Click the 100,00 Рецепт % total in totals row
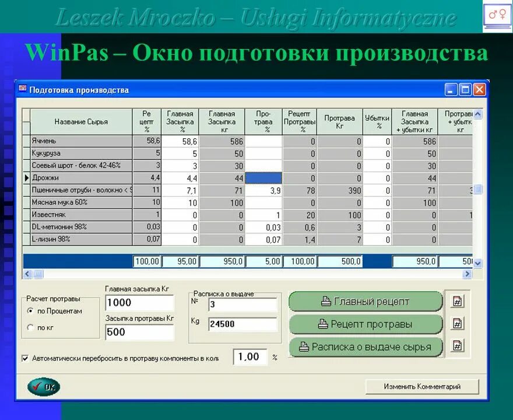This screenshot has height=420, width=513. pyautogui.click(x=146, y=261)
